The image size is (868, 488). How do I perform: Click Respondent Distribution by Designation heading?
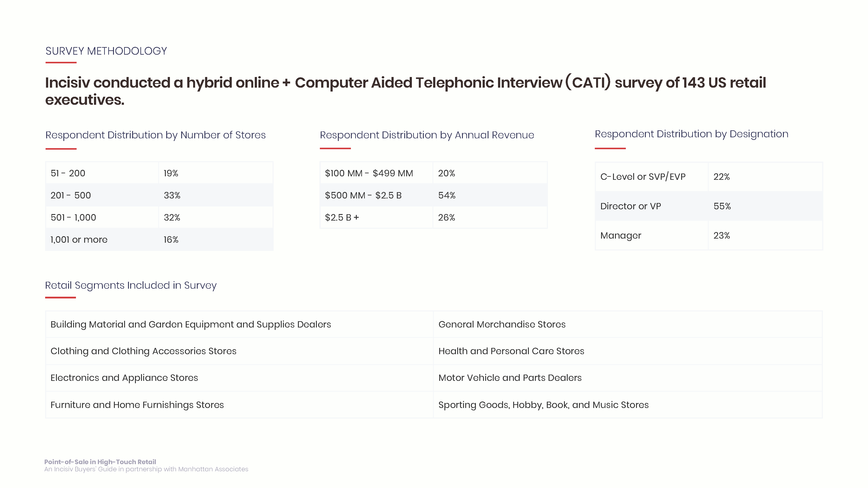(x=691, y=134)
